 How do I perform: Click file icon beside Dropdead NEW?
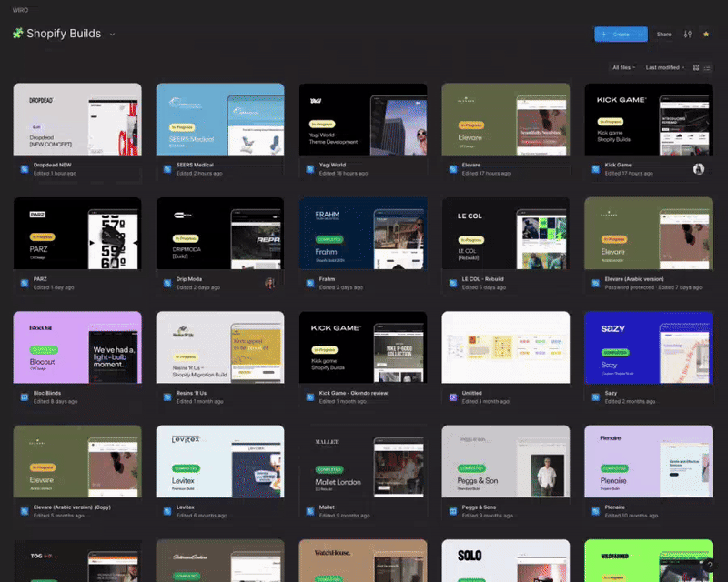(25, 169)
